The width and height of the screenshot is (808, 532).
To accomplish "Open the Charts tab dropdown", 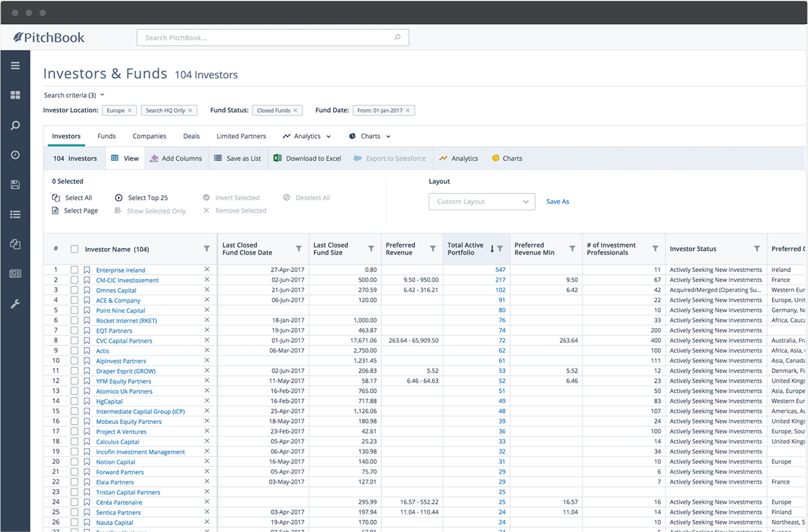I will pos(370,136).
